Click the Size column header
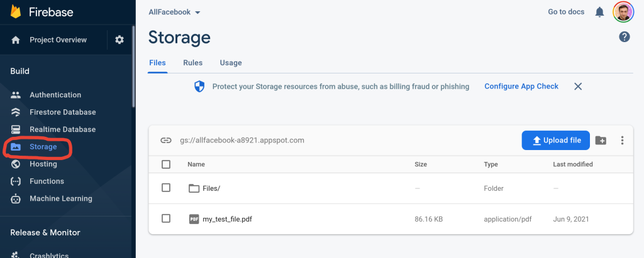Screen dimensions: 644x258 (421, 164)
